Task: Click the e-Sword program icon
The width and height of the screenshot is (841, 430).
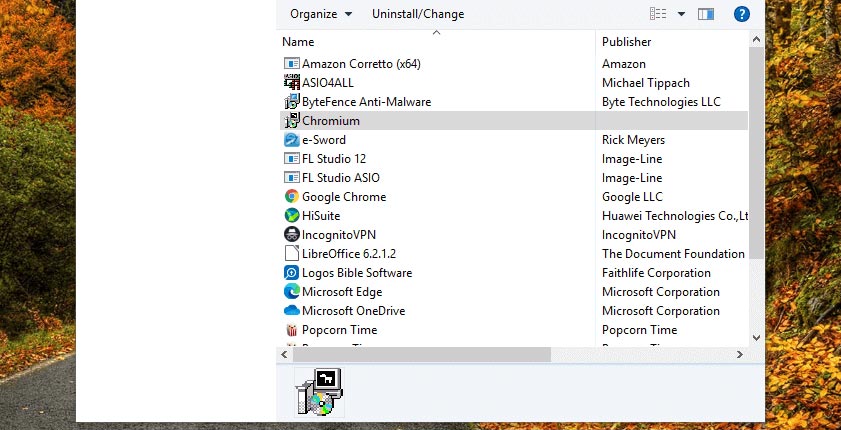Action: 291,140
